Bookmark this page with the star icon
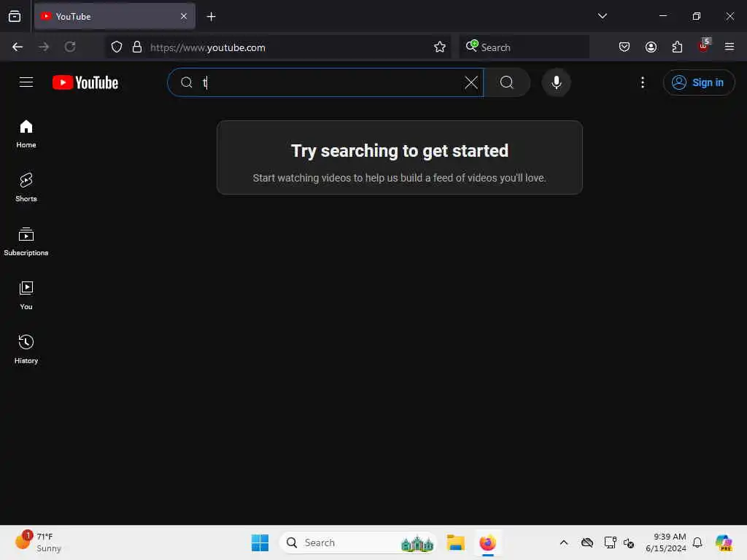This screenshot has width=747, height=560. coord(439,47)
